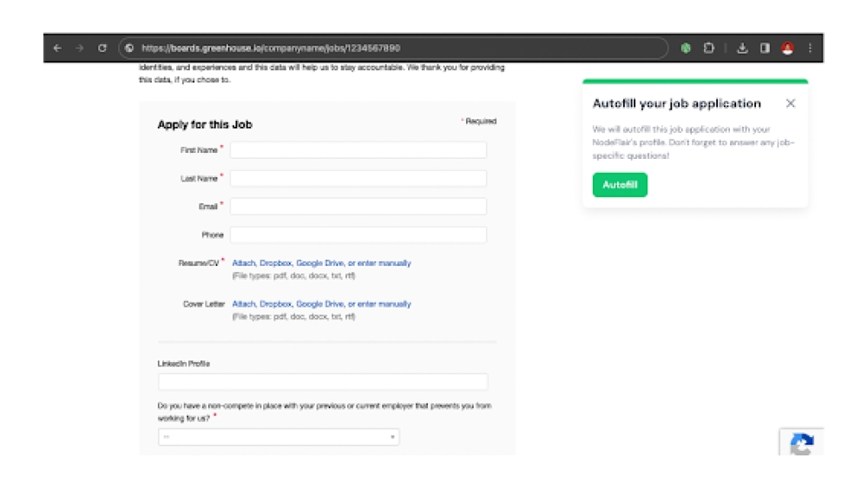Click the 'Required' legend text
Viewport: 868px width, 489px height.
481,122
